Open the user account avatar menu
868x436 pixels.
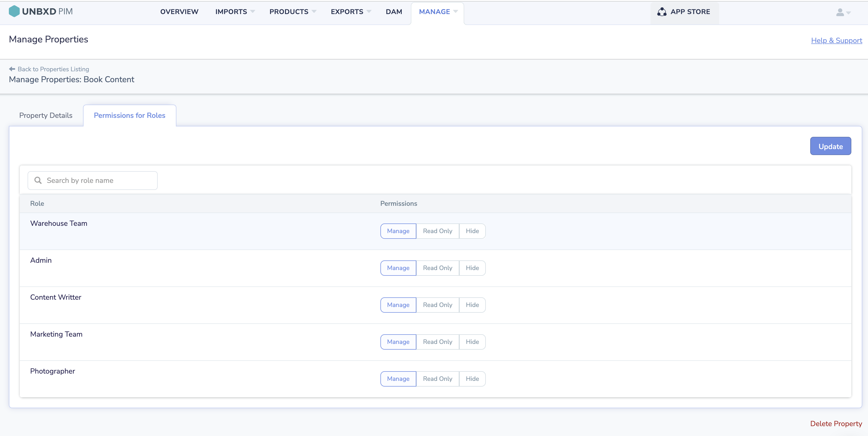point(843,12)
